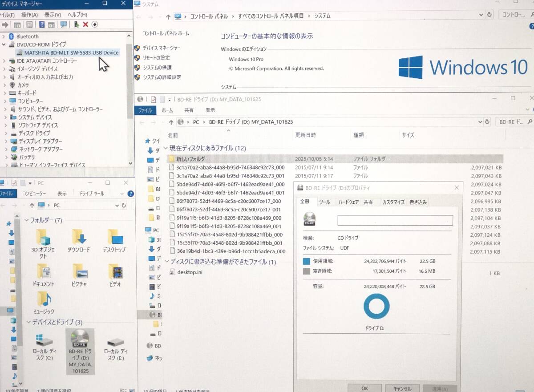
Task: Open ピクチャ folder in PC window
Action: pos(79,275)
